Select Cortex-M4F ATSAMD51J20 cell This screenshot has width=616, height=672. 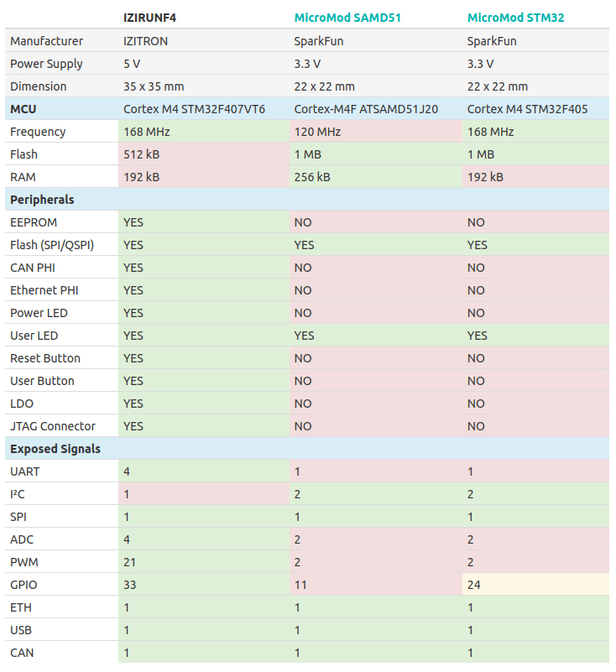(366, 109)
